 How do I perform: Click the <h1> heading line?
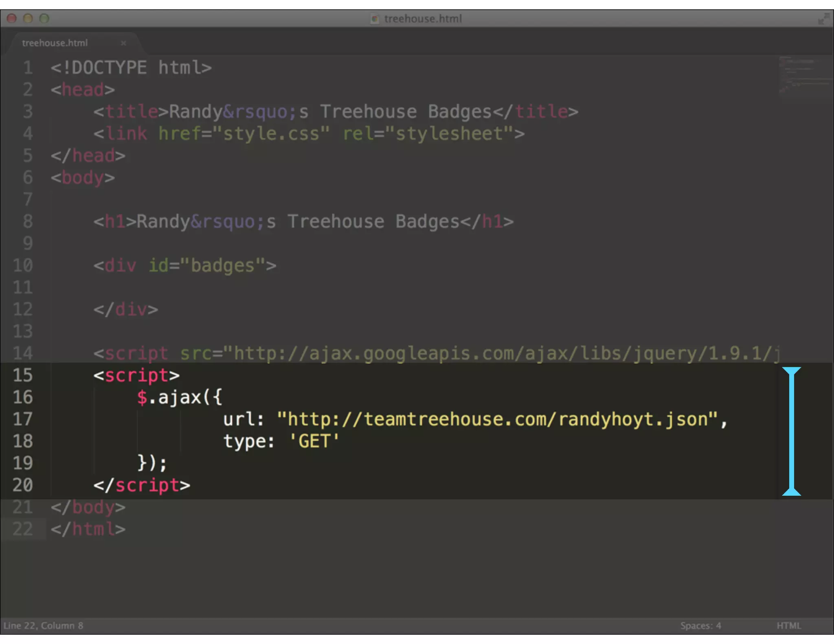303,221
